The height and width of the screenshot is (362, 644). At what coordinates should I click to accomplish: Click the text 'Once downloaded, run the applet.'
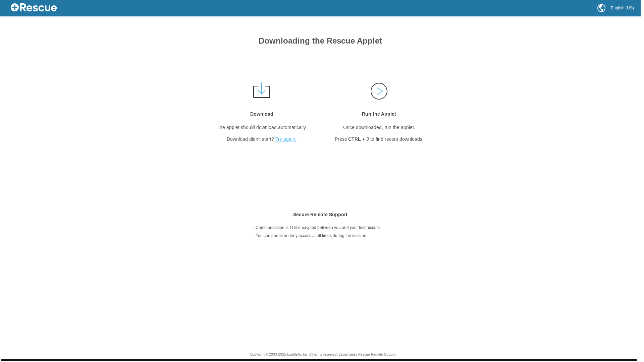(379, 127)
